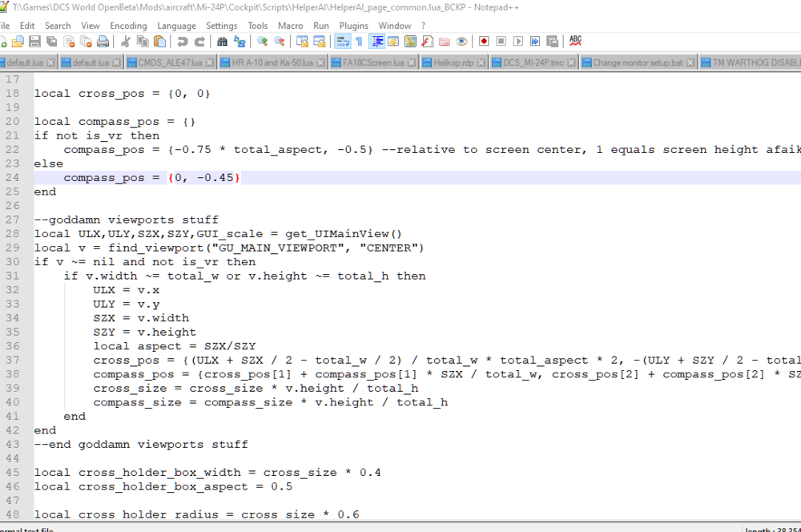Cut selection using the scissors icon

[x=126, y=42]
